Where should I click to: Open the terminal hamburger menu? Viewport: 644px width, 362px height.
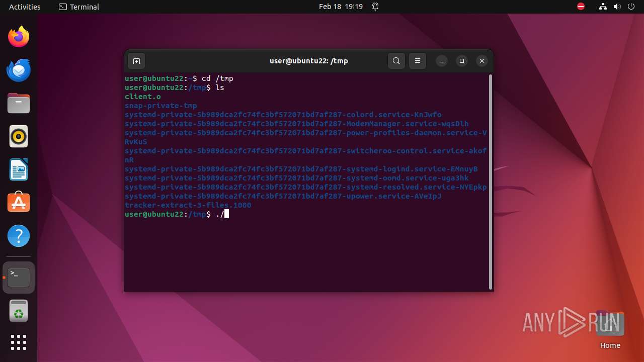418,61
